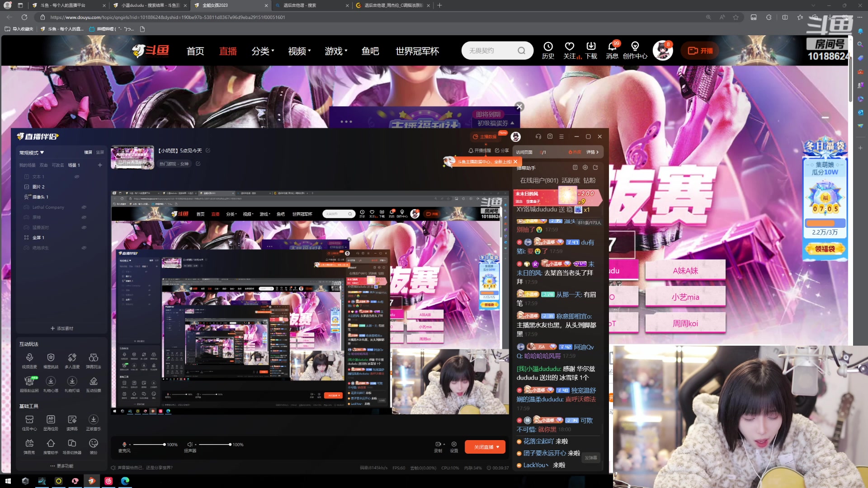This screenshot has width=868, height=488.
Task: Toggle visibility of 猛兽派对 source
Action: pos(84,227)
